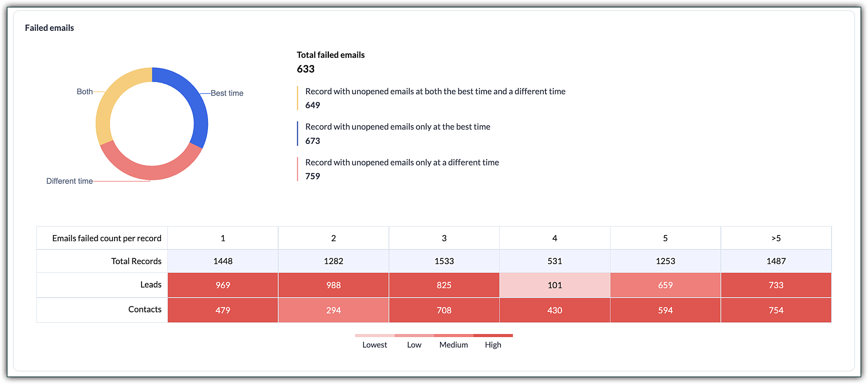
Task: Click the Medium legend color swatch
Action: pyautogui.click(x=454, y=335)
